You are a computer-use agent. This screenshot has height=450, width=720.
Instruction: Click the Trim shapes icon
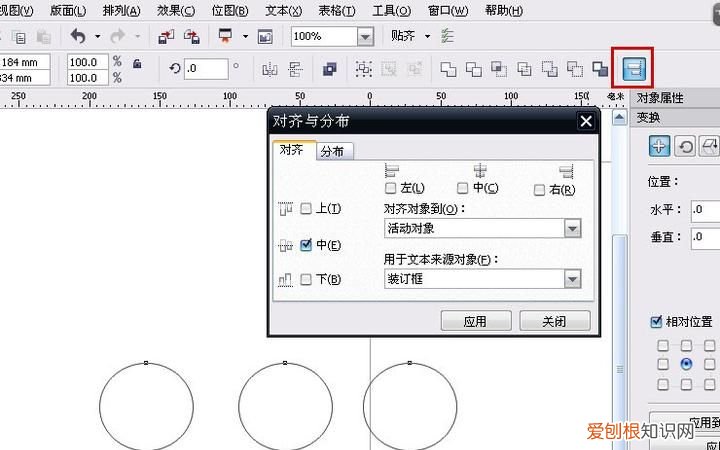click(x=473, y=69)
